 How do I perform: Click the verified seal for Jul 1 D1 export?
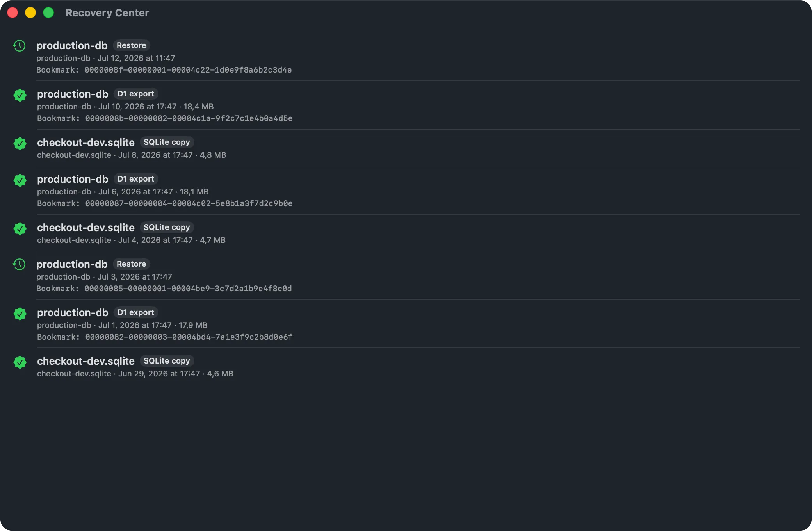tap(20, 314)
